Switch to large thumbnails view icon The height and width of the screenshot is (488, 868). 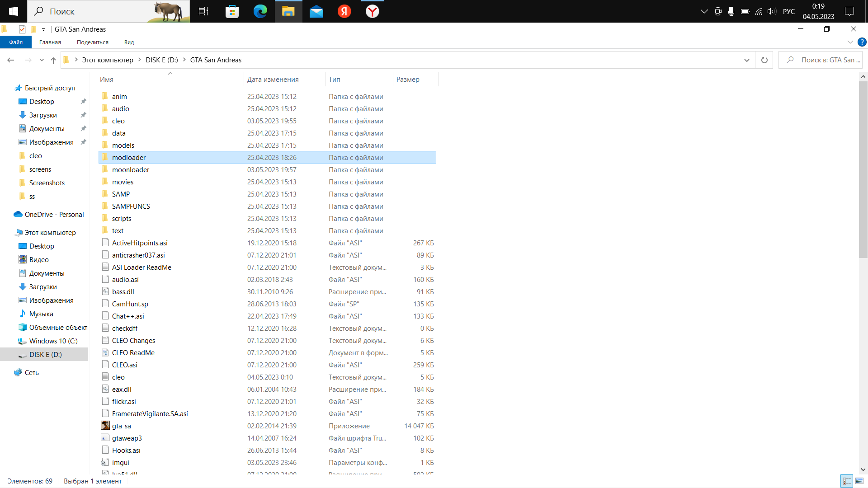point(859,481)
